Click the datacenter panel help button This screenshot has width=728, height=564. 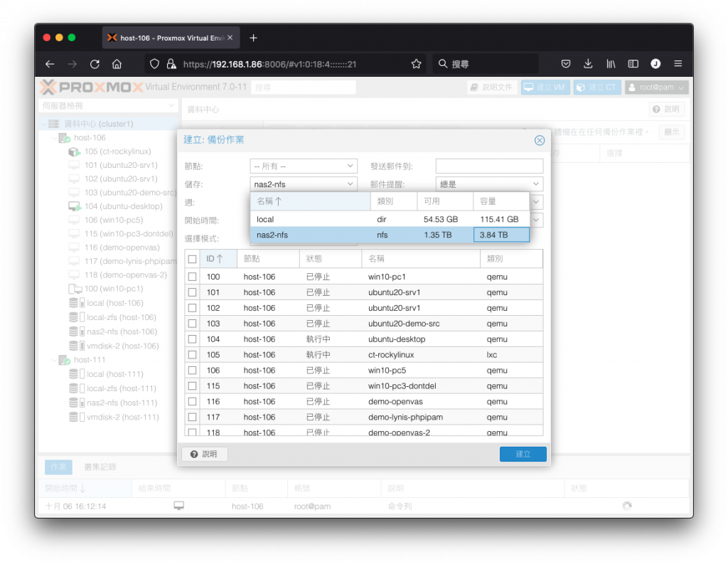click(x=665, y=110)
